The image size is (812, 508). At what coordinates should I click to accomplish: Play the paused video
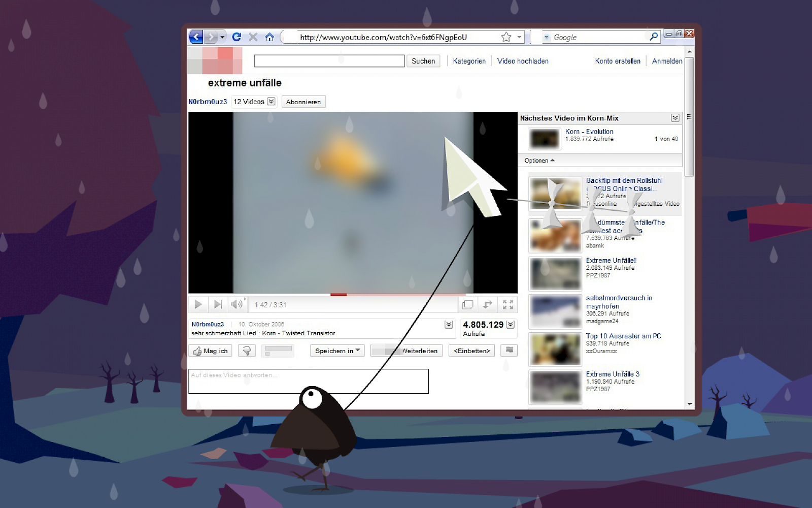198,304
